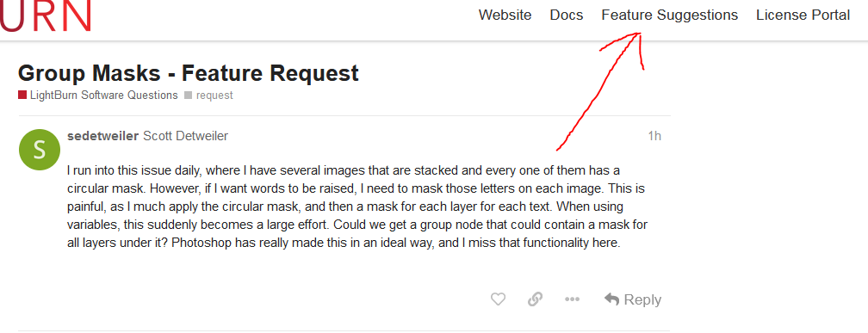Click the red category square badge
The width and height of the screenshot is (868, 333).
pos(22,96)
